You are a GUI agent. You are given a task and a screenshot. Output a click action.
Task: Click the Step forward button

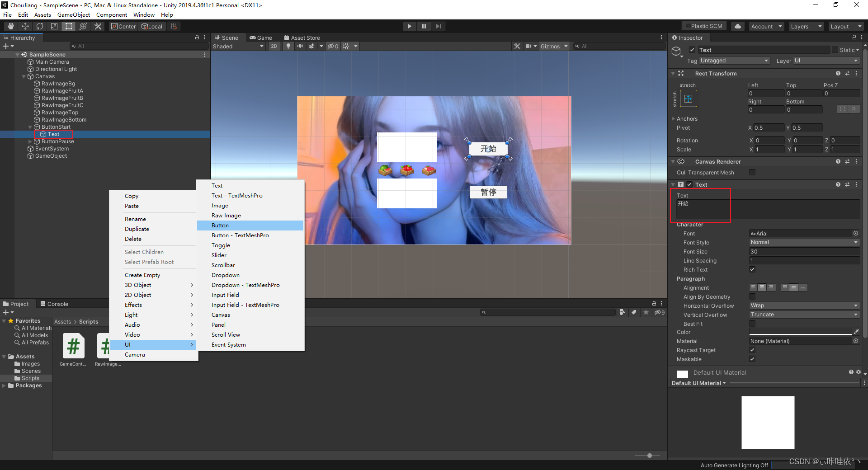(439, 26)
